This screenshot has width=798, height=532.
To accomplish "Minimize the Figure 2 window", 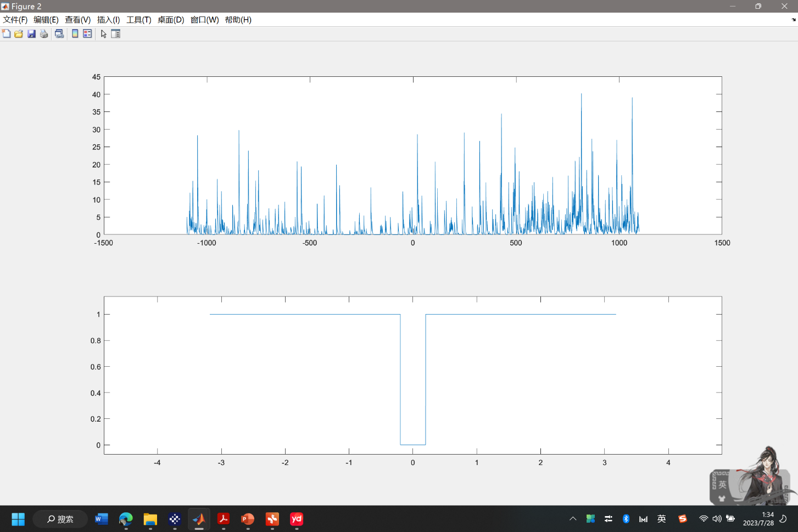I will [x=733, y=6].
